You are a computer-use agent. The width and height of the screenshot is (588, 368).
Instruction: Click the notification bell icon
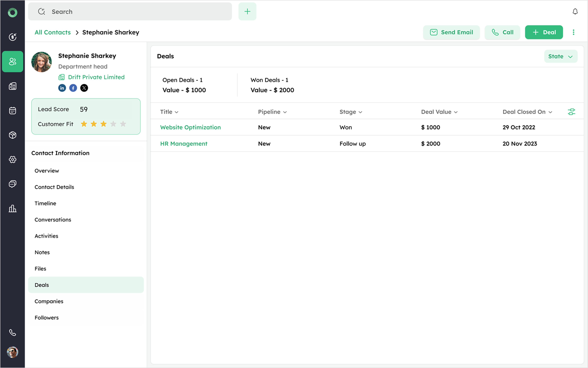point(575,11)
